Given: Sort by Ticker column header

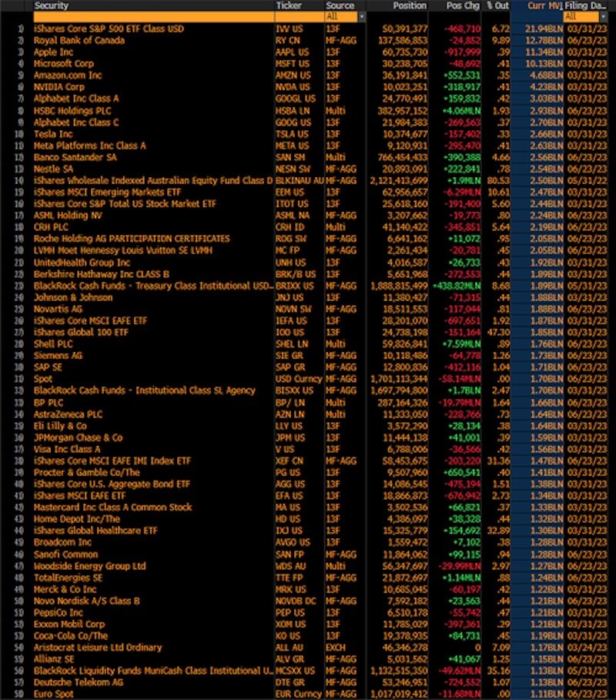Looking at the screenshot, I should pos(289,5).
